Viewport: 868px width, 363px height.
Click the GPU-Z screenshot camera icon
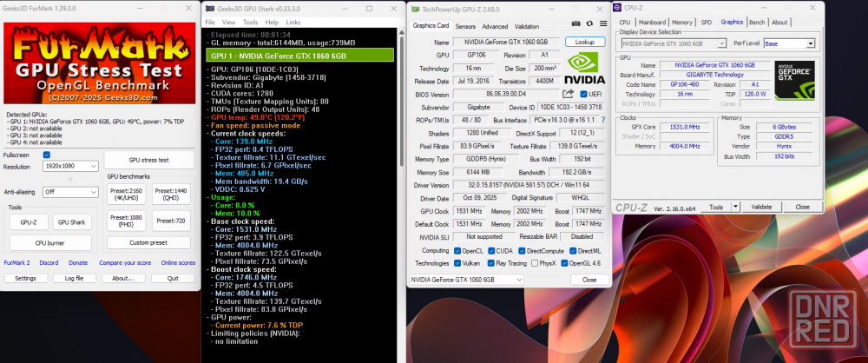click(x=576, y=25)
